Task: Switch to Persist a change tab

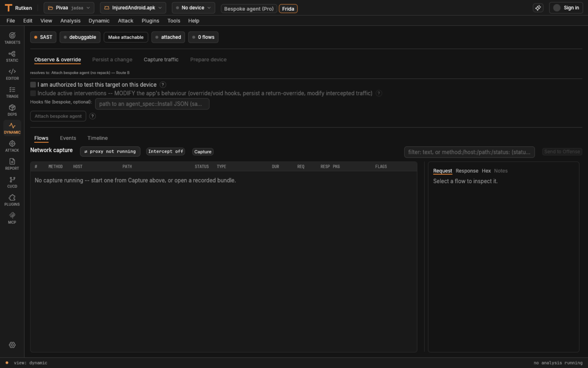Action: point(112,60)
